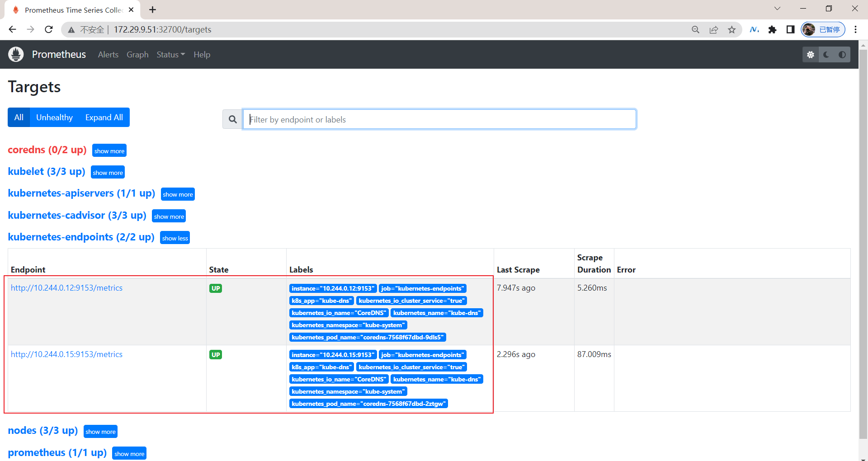Focus the filter by endpoint input
Image resolution: width=868 pixels, height=461 pixels.
coord(439,119)
